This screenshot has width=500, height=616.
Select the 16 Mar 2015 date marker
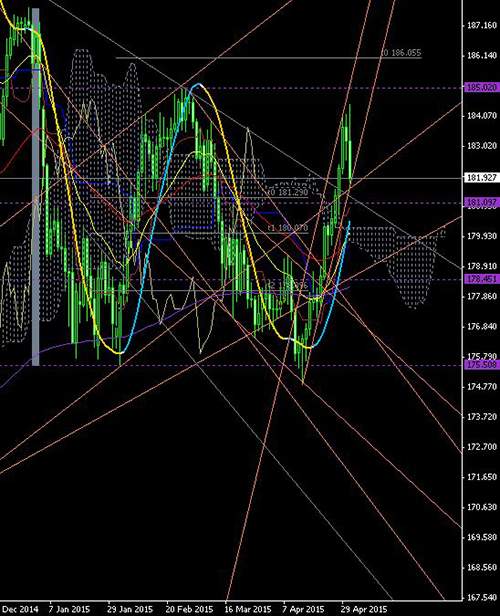click(248, 609)
